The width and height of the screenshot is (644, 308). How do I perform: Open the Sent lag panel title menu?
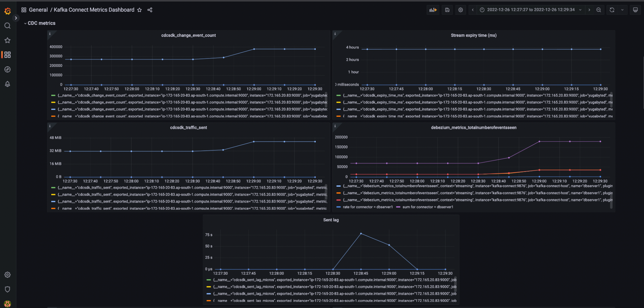[331, 220]
